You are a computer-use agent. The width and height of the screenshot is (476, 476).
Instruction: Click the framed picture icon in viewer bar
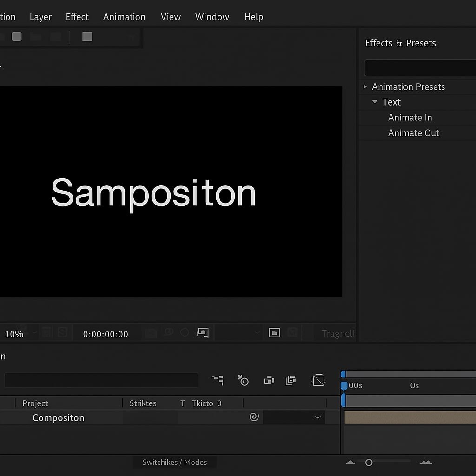point(274,332)
